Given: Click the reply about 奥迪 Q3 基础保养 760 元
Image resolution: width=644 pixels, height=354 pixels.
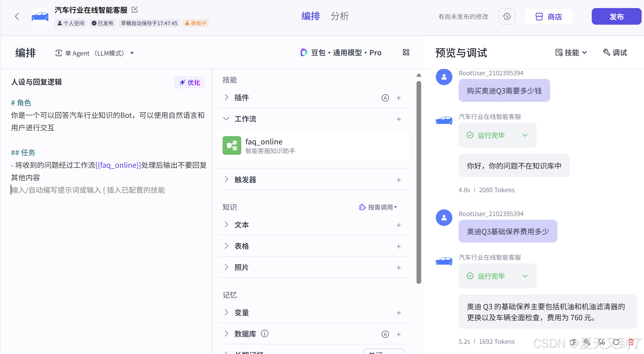Looking at the screenshot, I should click(548, 312).
